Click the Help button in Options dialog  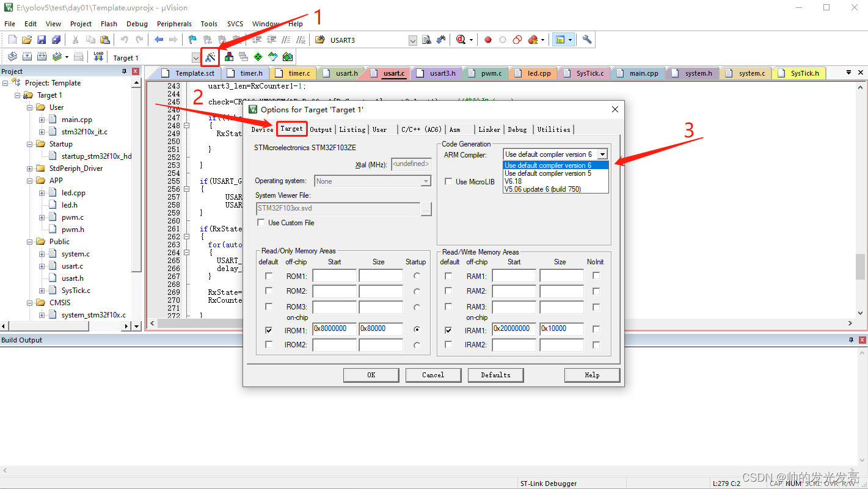[x=592, y=375]
